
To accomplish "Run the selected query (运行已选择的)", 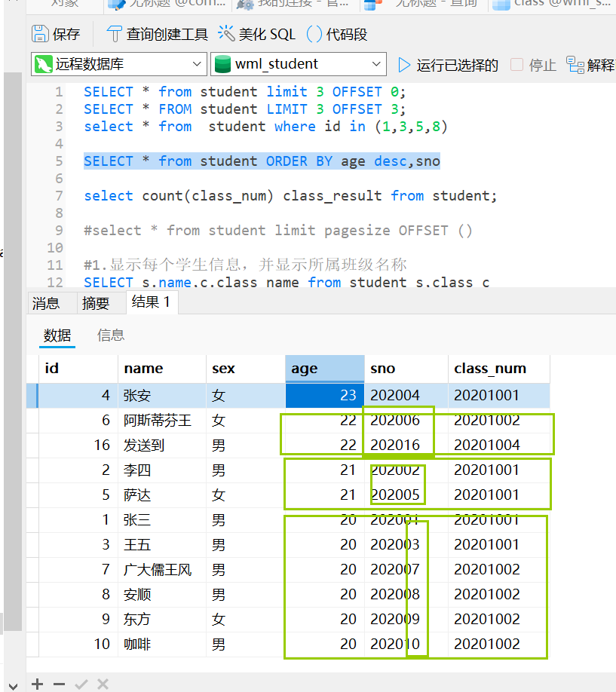I will 448,65.
